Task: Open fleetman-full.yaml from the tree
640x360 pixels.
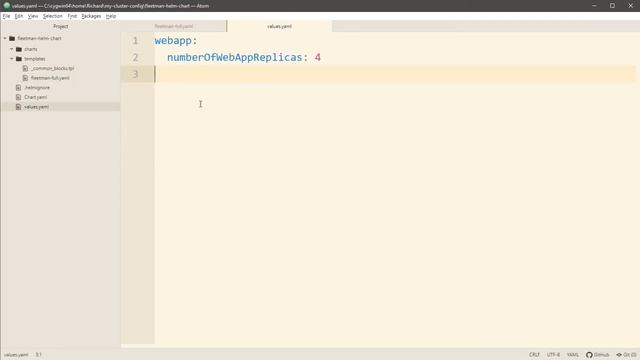Action: [50, 78]
